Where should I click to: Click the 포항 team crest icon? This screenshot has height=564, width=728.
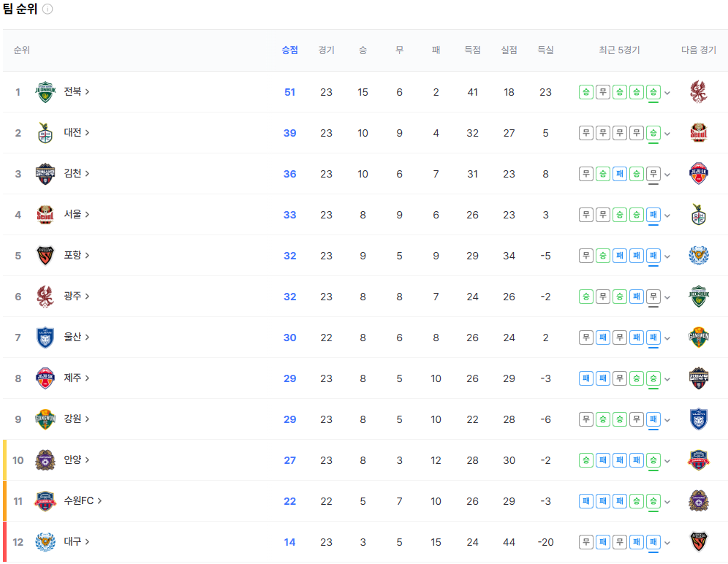point(45,256)
